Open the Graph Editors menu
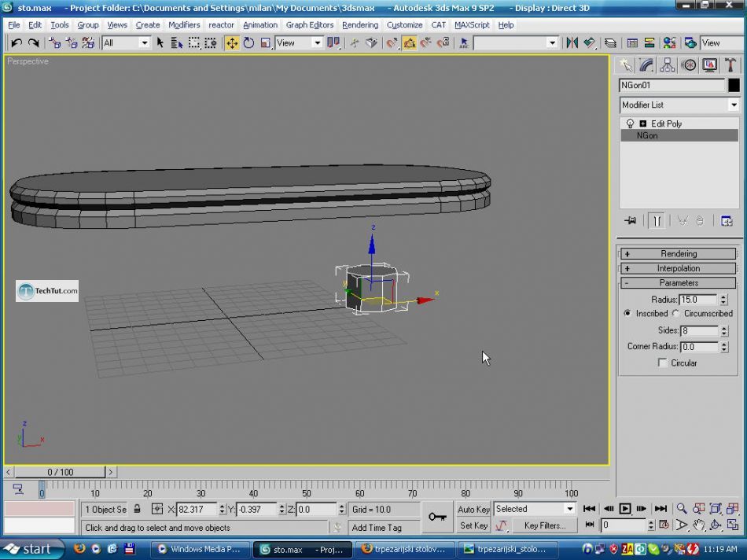The width and height of the screenshot is (747, 560). (310, 25)
